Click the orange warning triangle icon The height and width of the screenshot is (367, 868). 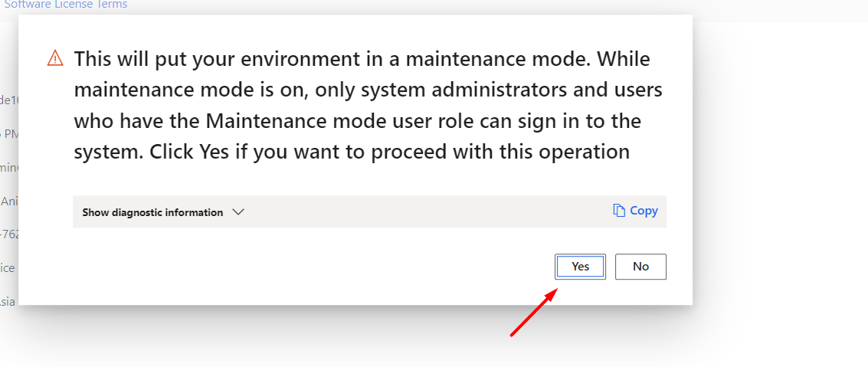[x=55, y=58]
